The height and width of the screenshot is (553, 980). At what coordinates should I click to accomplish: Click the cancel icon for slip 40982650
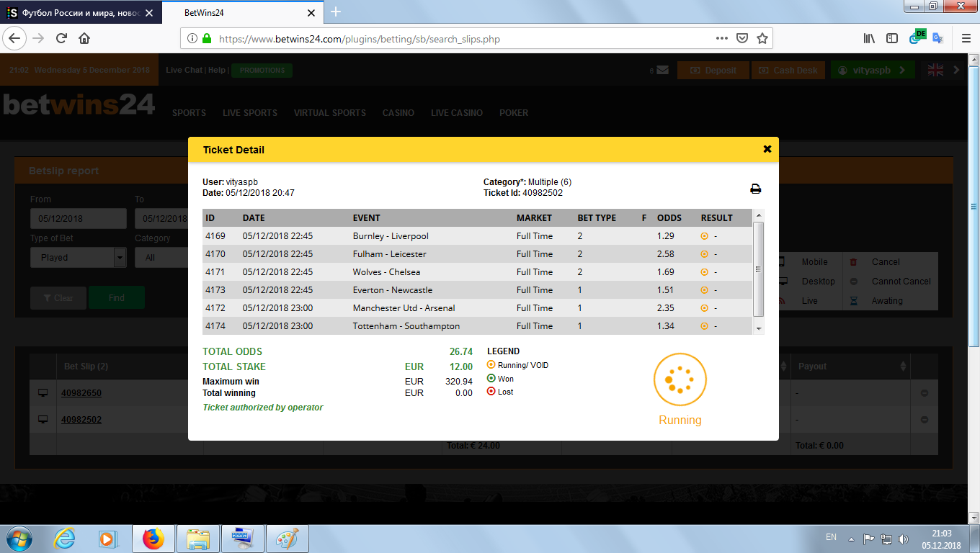[x=925, y=393]
